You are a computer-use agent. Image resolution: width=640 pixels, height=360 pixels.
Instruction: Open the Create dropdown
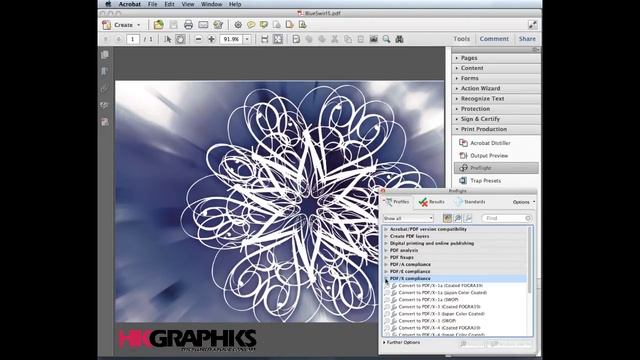pos(122,25)
